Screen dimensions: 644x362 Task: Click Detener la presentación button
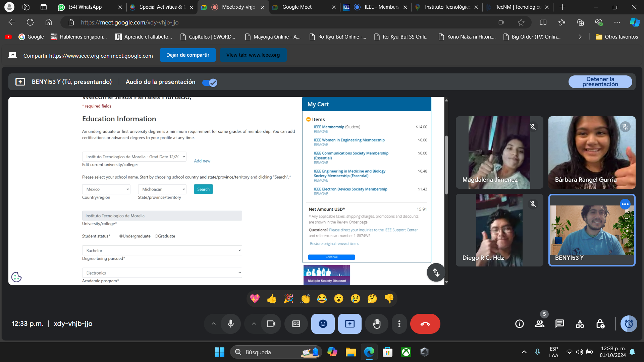tap(600, 82)
